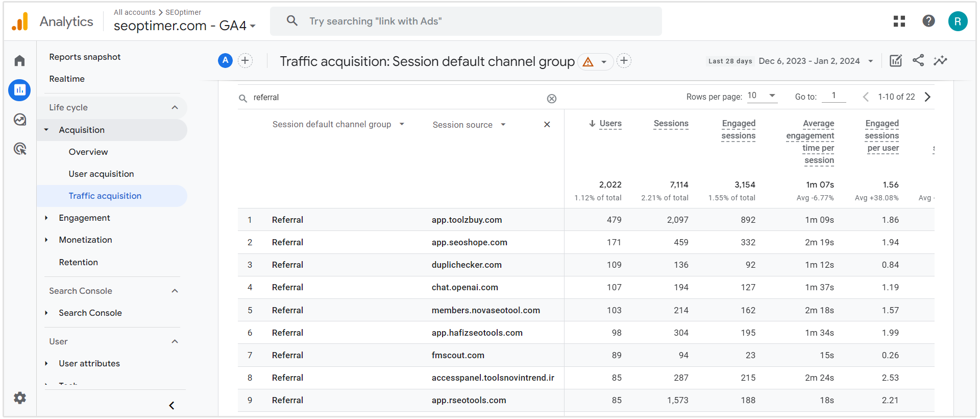Viewport: 980px width, 419px height.
Task: Click the Customize report pencil icon
Action: tap(895, 61)
